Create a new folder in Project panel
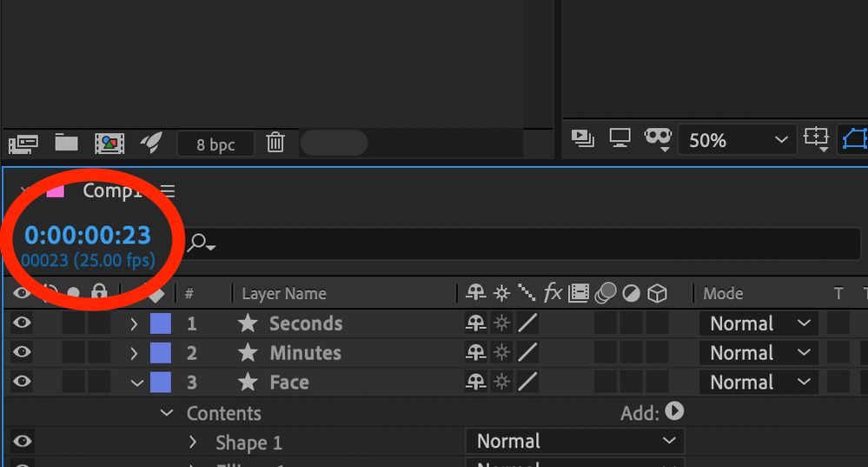Image resolution: width=868 pixels, height=467 pixels. pyautogui.click(x=67, y=143)
